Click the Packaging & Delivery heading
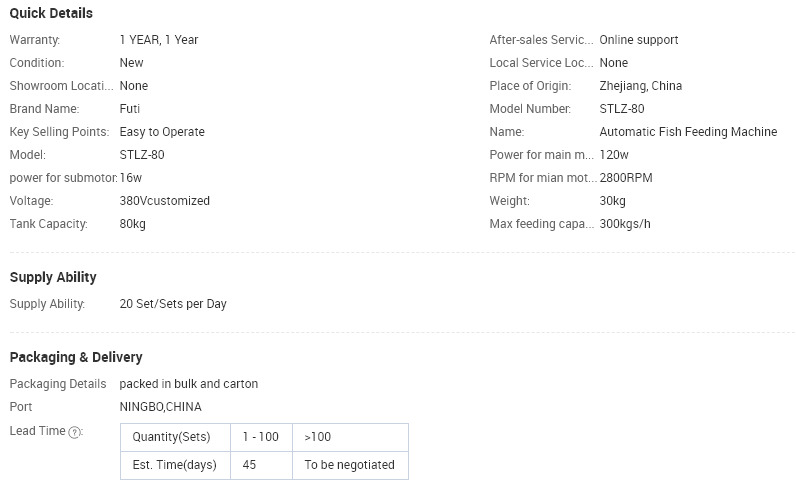The image size is (796, 484). click(x=76, y=357)
